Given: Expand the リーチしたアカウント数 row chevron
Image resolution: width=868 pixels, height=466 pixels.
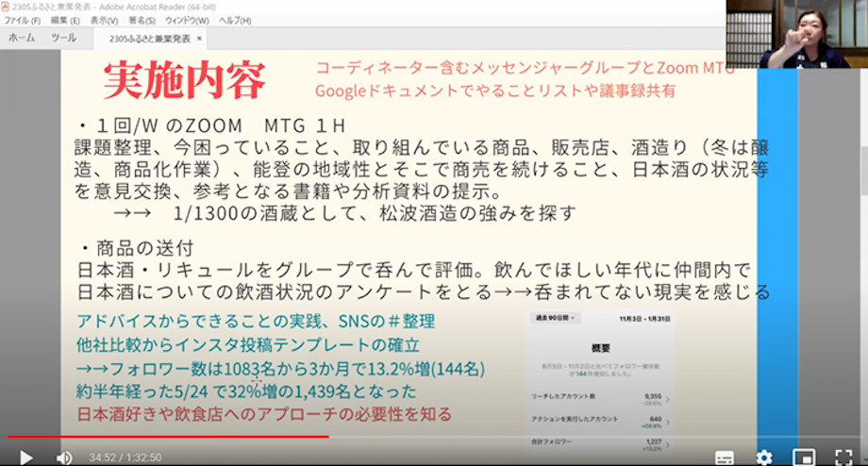Looking at the screenshot, I should point(668,399).
